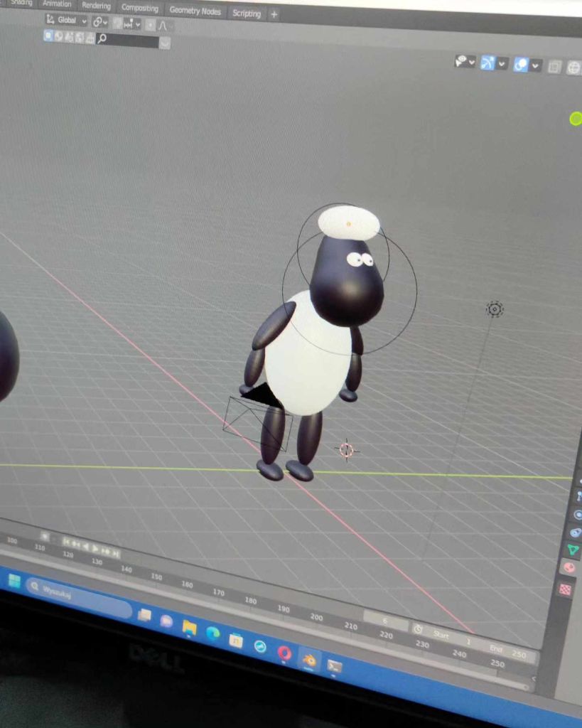Play the animation in reverse
582x728 pixels.
coord(85,547)
